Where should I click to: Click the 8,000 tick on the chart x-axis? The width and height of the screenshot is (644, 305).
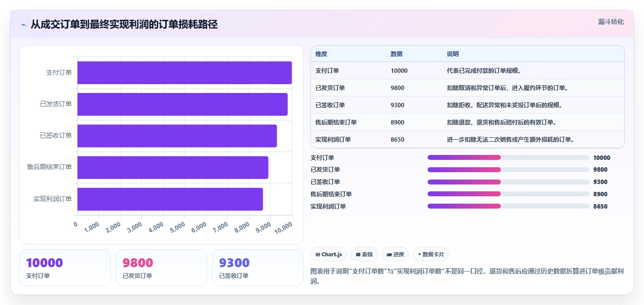point(242,226)
